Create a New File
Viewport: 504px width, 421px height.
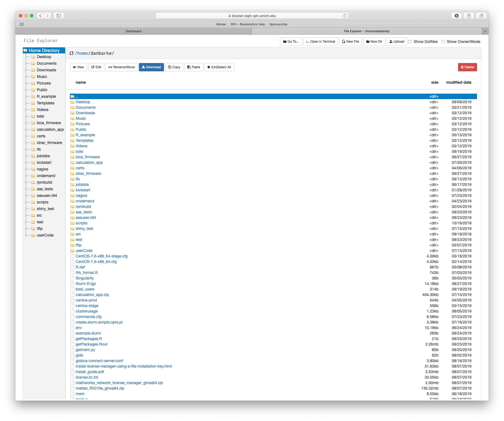tap(350, 41)
